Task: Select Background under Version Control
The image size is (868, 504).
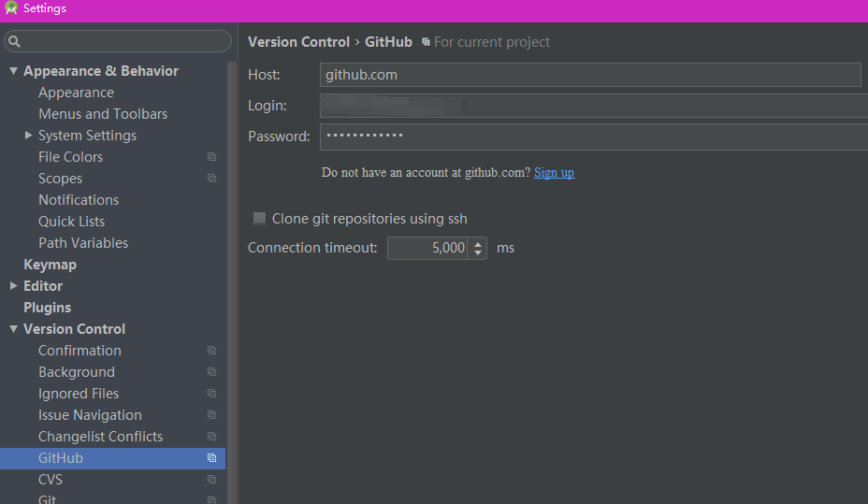Action: tap(77, 372)
